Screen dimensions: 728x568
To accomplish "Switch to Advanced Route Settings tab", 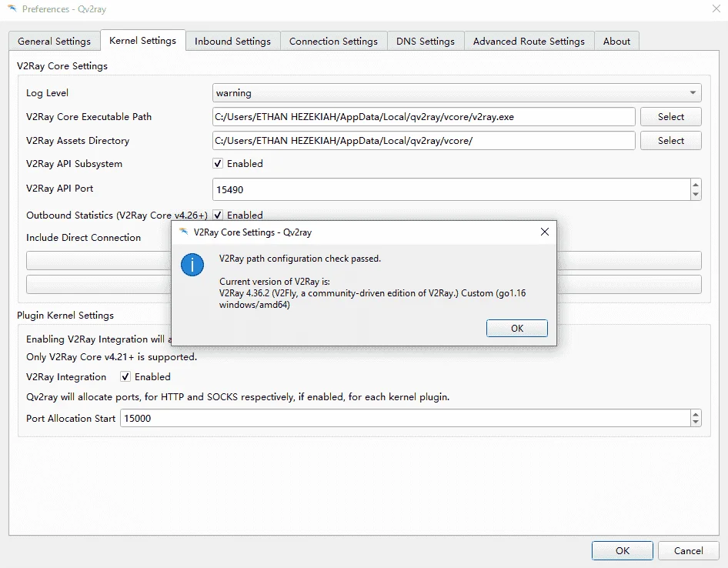I will [529, 42].
